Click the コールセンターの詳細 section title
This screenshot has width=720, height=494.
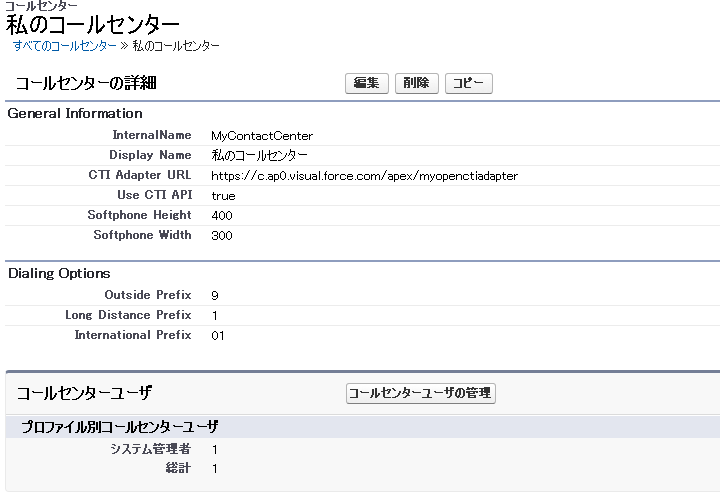click(x=86, y=83)
